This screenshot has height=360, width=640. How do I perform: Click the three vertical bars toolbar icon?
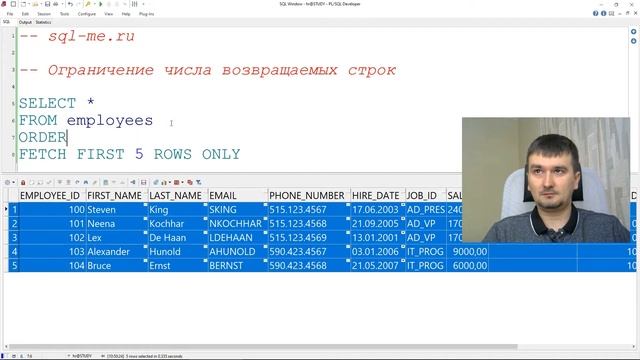click(x=134, y=4)
